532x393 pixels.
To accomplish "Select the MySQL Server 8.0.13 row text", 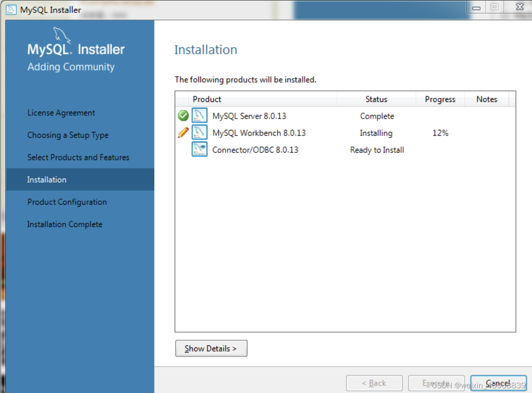I will point(249,116).
